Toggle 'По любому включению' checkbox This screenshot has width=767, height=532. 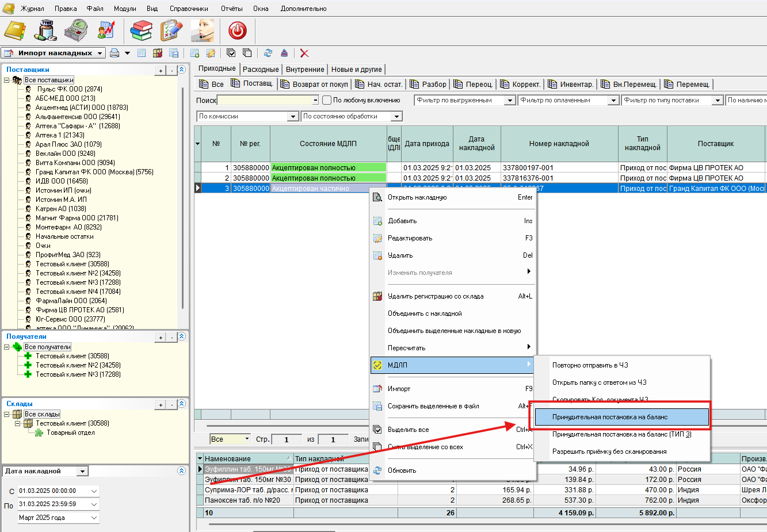[327, 100]
